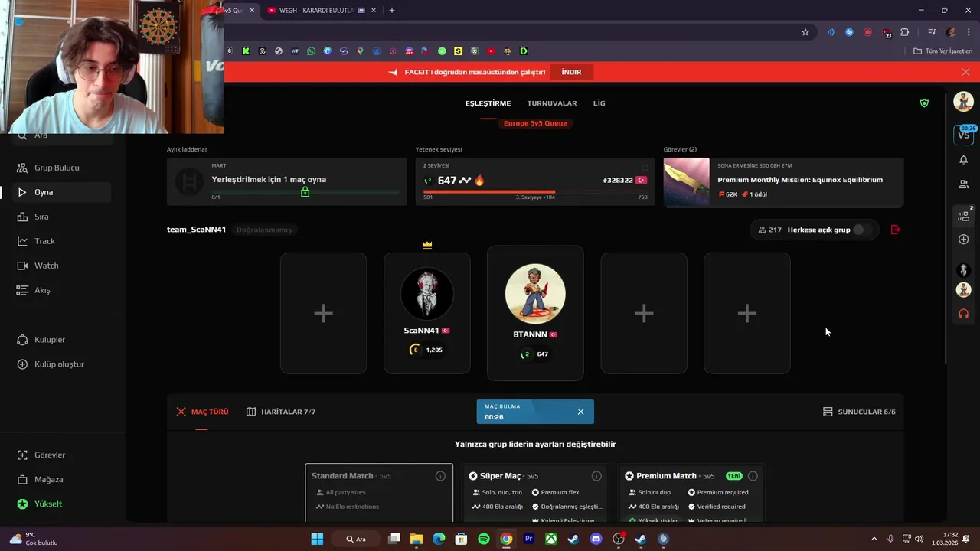This screenshot has height=551, width=980.
Task: Click the 217 group members counter
Action: tap(769, 230)
